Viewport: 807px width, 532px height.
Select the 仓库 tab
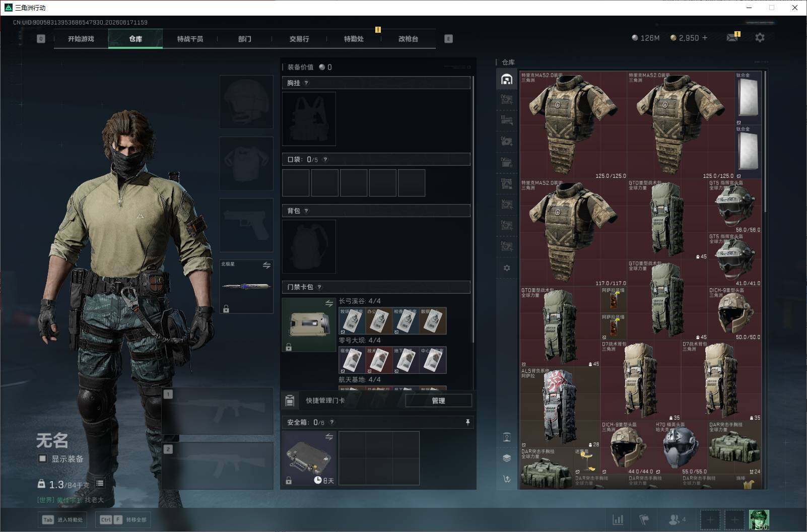tap(136, 39)
